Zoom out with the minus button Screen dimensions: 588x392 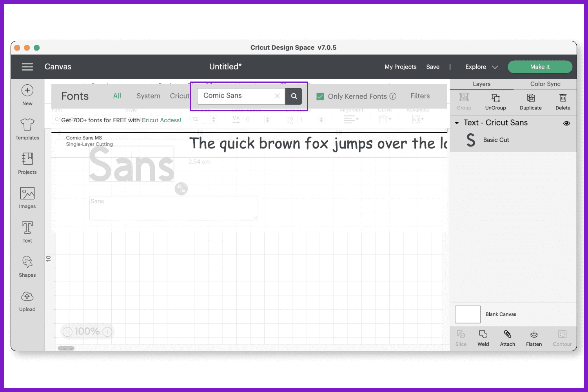pos(67,332)
